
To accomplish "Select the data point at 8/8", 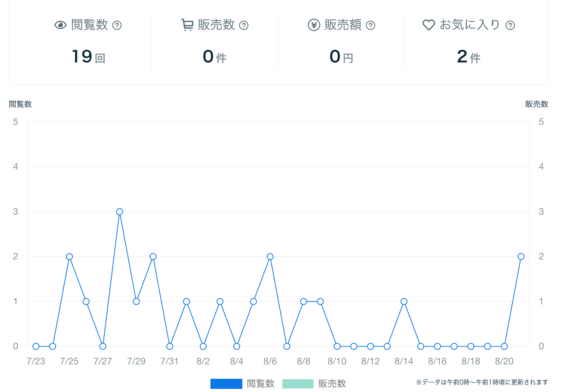I will point(303,301).
